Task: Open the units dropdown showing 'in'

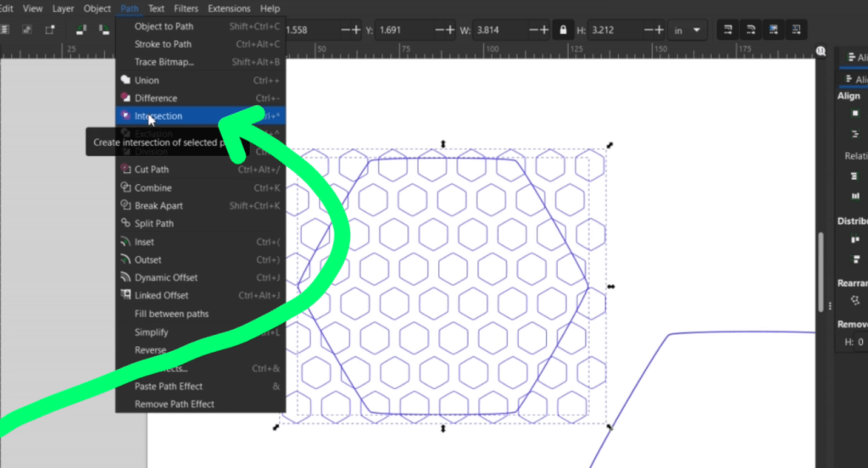Action: [686, 31]
